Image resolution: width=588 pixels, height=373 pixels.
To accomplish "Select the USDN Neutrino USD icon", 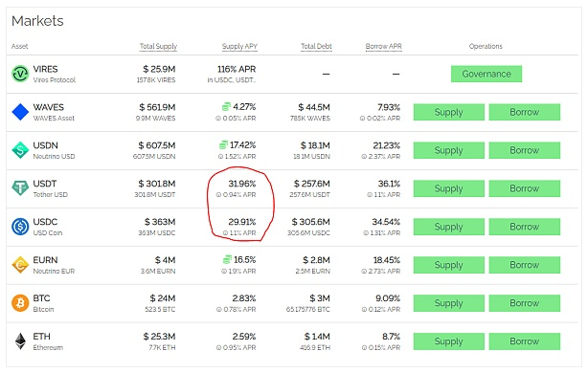I will tap(20, 150).
